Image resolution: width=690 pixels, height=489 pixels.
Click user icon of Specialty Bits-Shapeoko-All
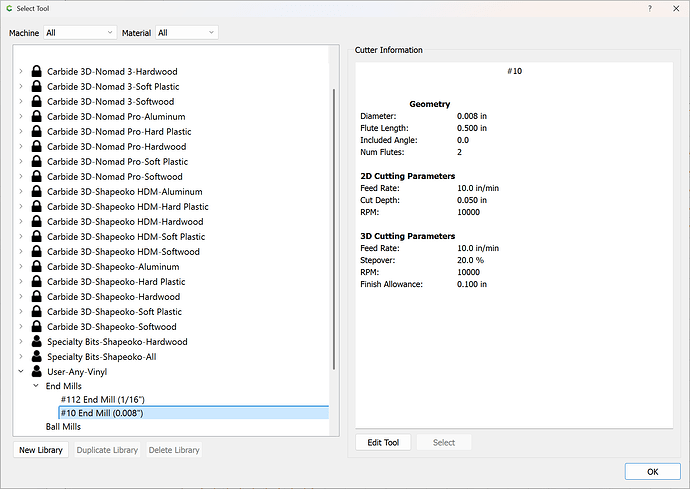coord(37,356)
